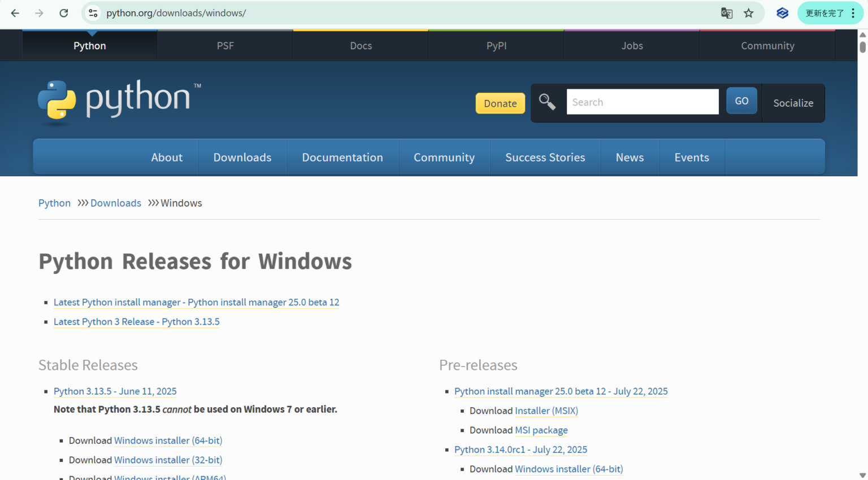Screen dimensions: 868x480
Task: Click the browser back arrow
Action: click(x=15, y=13)
